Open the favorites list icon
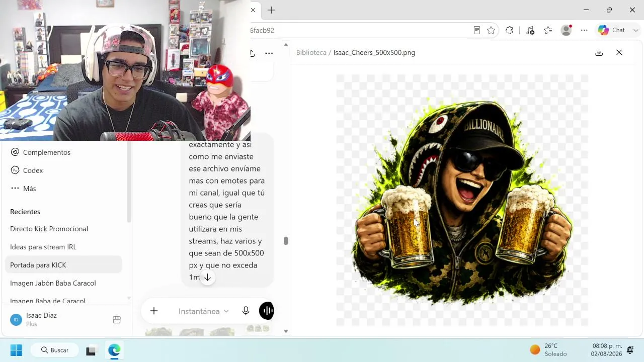The image size is (644, 362). click(548, 30)
